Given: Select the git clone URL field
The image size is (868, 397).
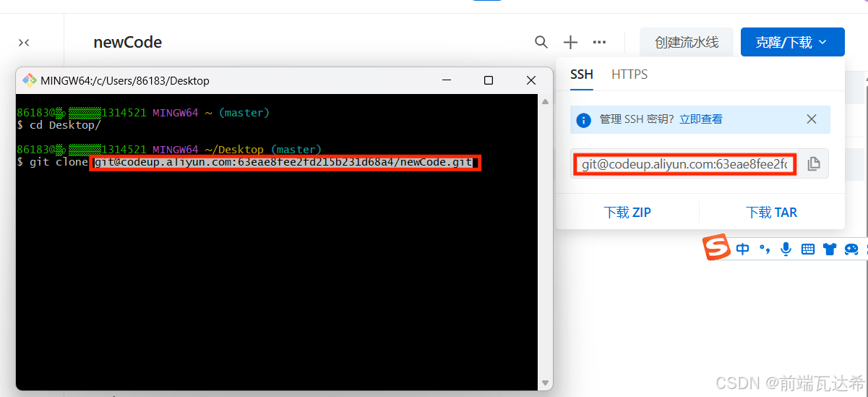Looking at the screenshot, I should (684, 164).
